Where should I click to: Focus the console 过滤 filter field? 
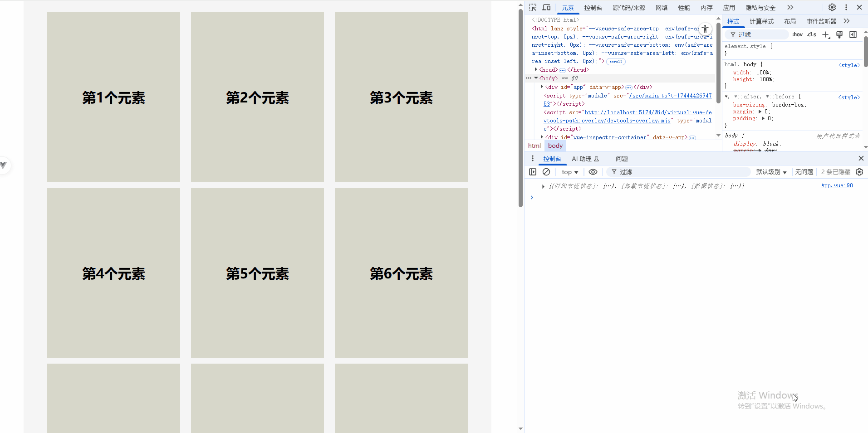pos(678,172)
